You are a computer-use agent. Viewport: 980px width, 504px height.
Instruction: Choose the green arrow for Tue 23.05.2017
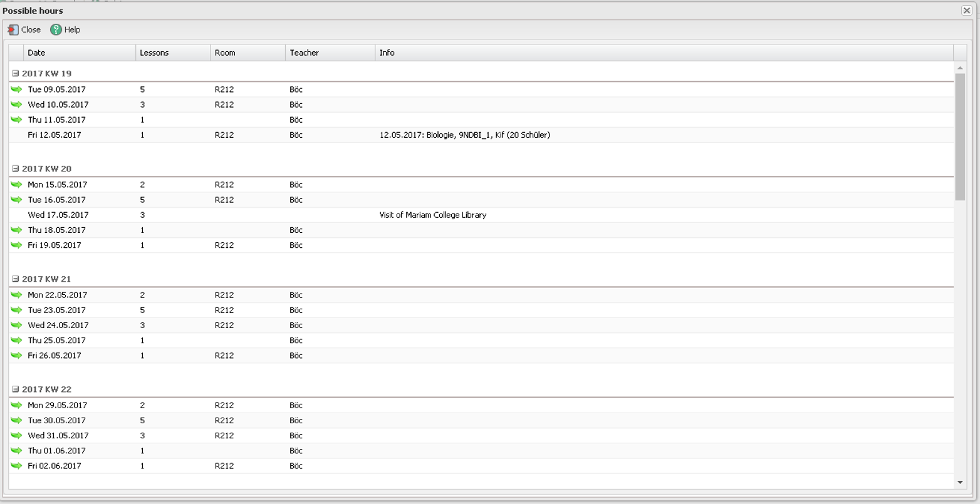pos(16,310)
